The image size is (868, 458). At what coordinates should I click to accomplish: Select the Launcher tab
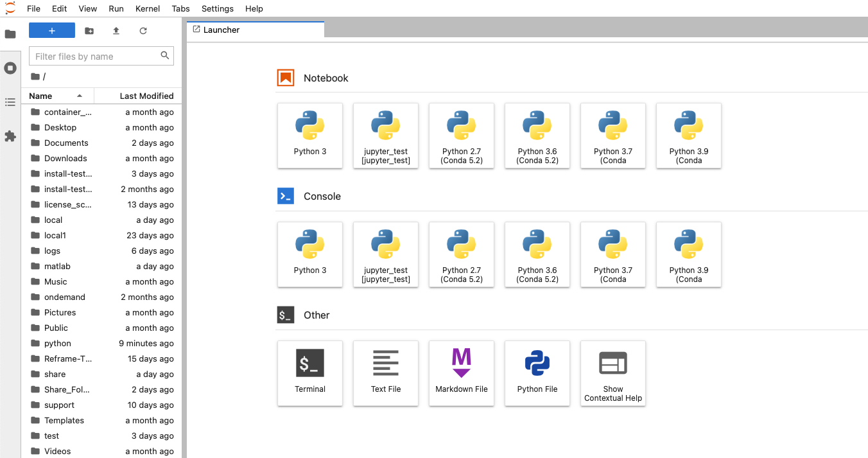(x=256, y=30)
